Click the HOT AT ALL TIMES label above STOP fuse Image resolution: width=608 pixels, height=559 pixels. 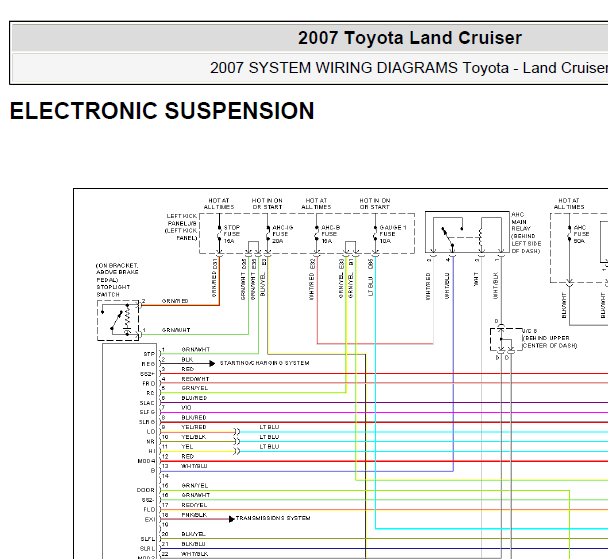pyautogui.click(x=219, y=204)
